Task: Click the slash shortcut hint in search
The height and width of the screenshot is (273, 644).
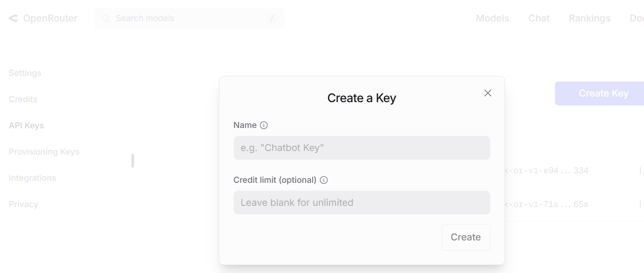Action: tap(272, 18)
